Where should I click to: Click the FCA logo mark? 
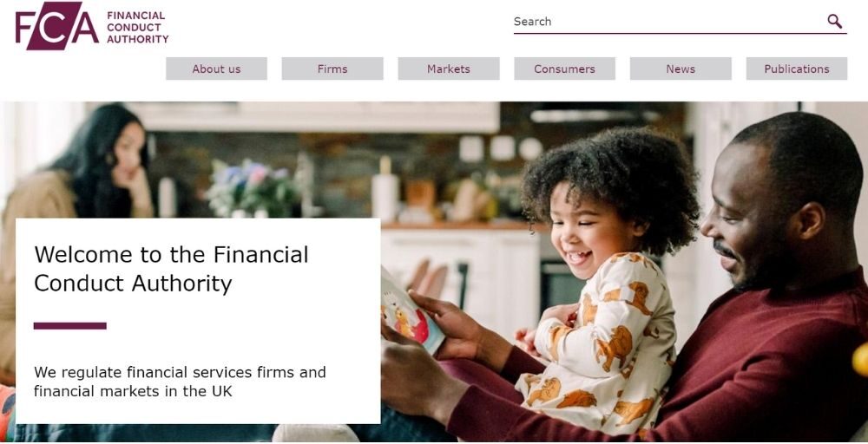tap(57, 26)
